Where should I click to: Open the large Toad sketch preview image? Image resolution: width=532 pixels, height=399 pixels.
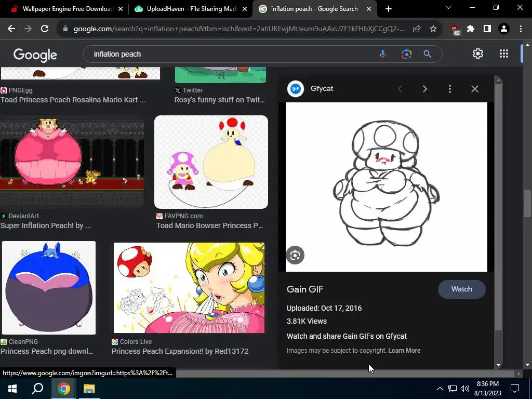click(x=386, y=187)
